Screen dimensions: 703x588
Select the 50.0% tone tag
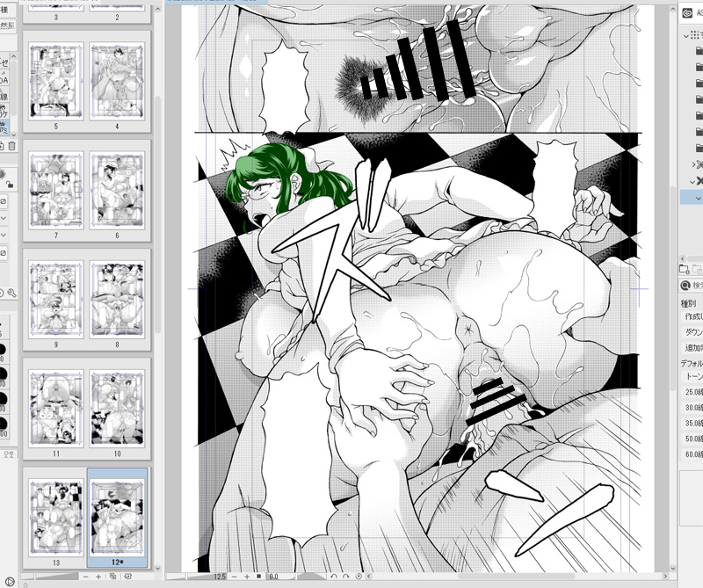692,439
